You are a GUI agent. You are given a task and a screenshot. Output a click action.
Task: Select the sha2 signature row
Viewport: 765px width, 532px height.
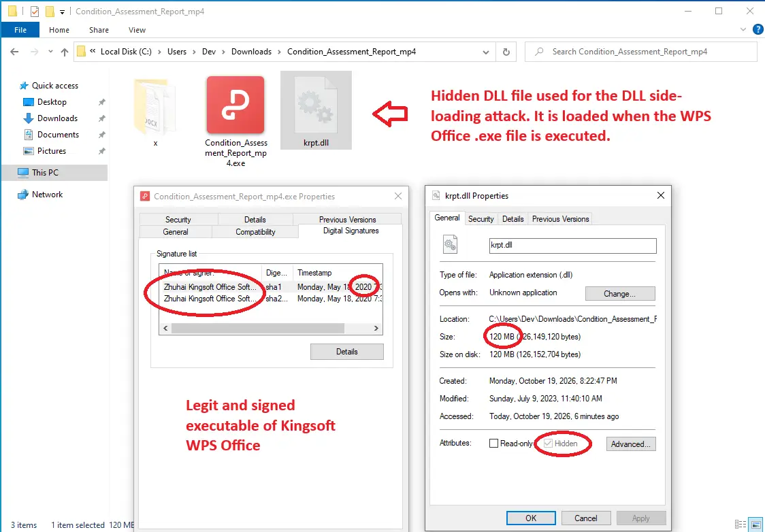[x=271, y=299]
